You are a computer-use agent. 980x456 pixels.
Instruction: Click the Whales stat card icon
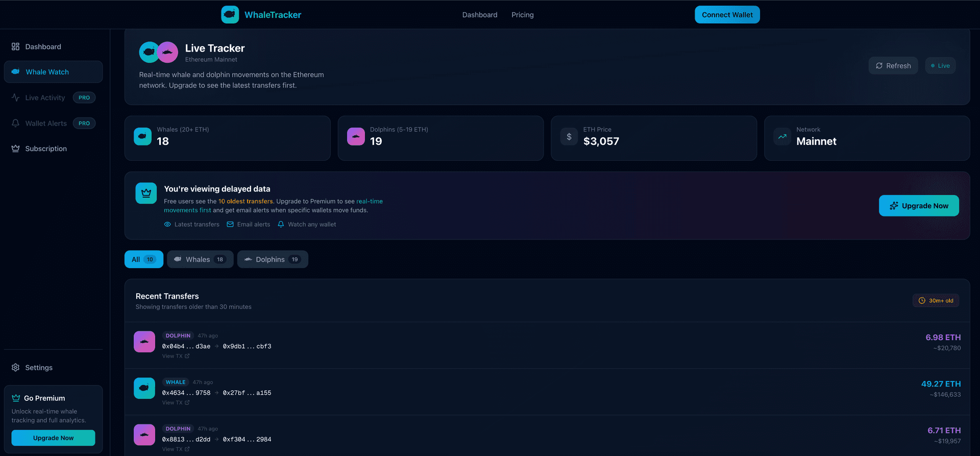pyautogui.click(x=142, y=136)
